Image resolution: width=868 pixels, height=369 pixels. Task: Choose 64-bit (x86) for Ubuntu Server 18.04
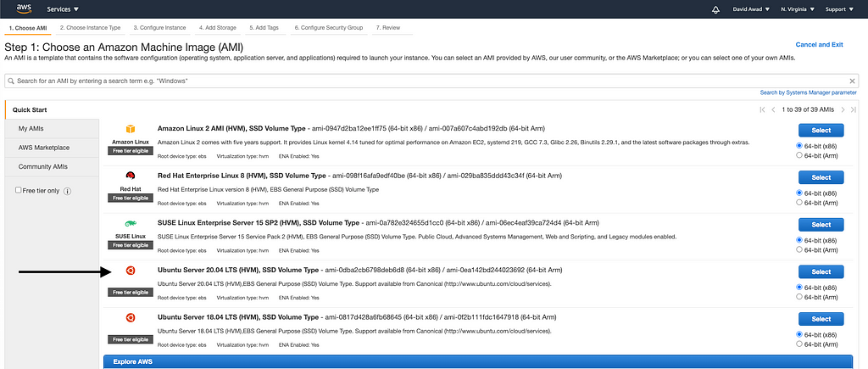[798, 334]
